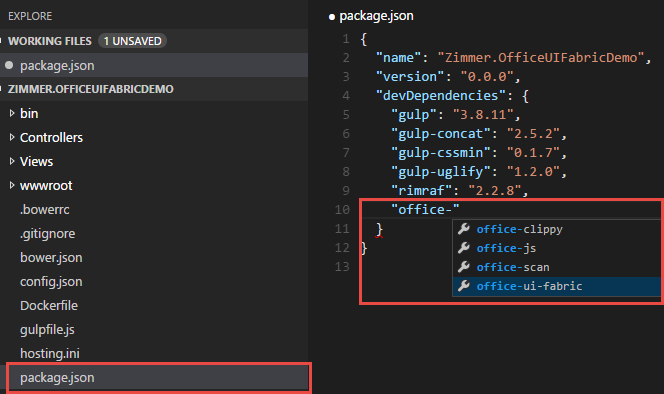Expand the bin folder
The width and height of the screenshot is (664, 394).
tap(12, 113)
